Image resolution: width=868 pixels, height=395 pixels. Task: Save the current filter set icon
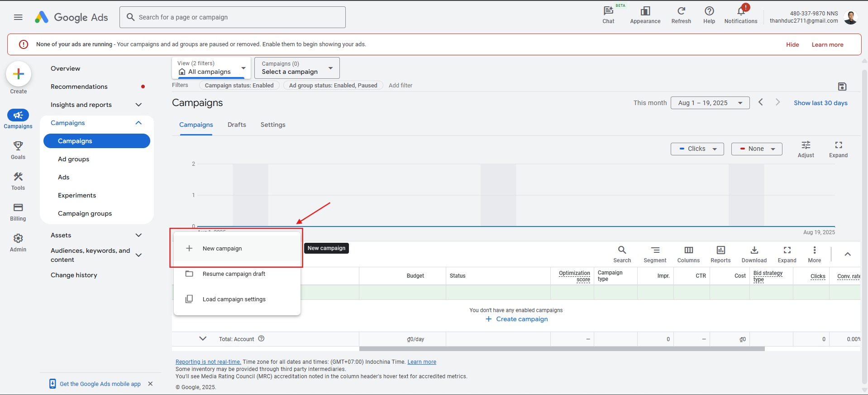point(842,87)
